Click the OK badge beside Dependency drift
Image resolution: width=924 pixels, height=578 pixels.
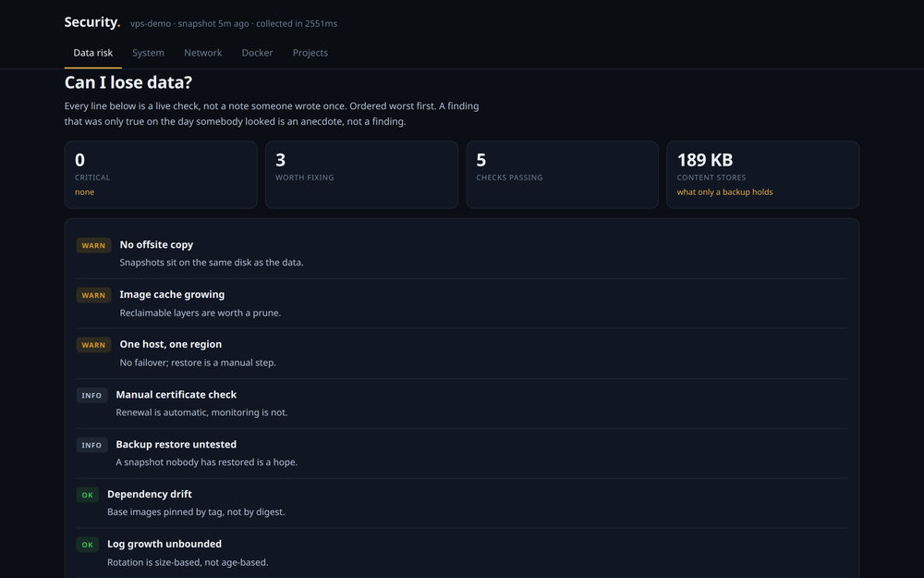(x=87, y=495)
